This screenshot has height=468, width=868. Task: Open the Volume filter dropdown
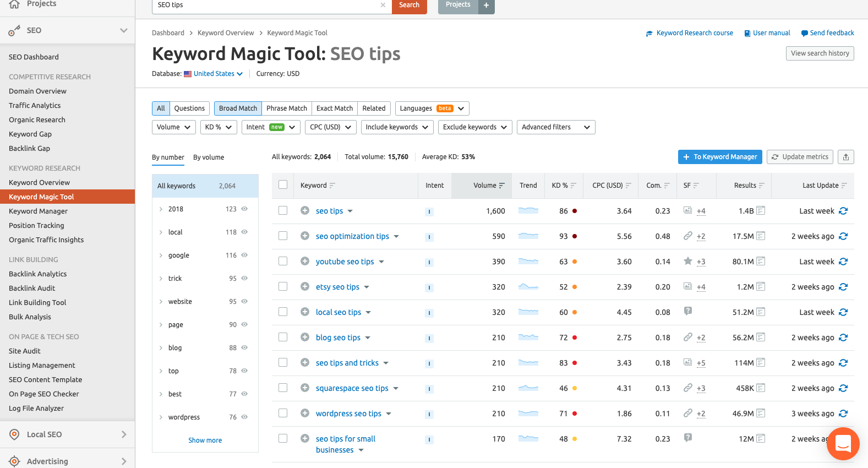click(174, 127)
